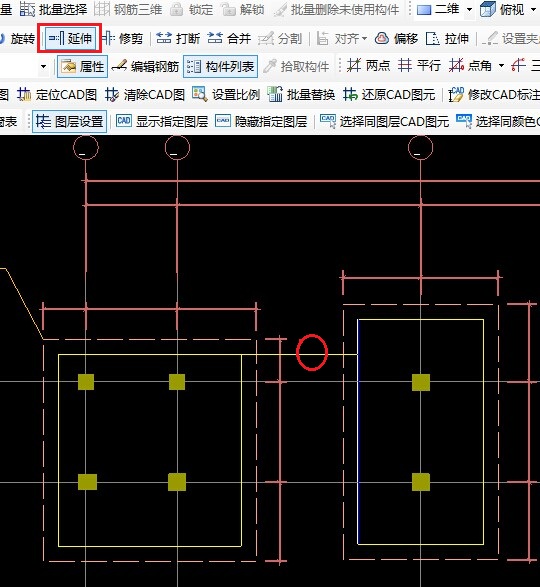Click 定位CAD图 locate CAD drawing
Image resolution: width=540 pixels, height=587 pixels.
pos(57,95)
